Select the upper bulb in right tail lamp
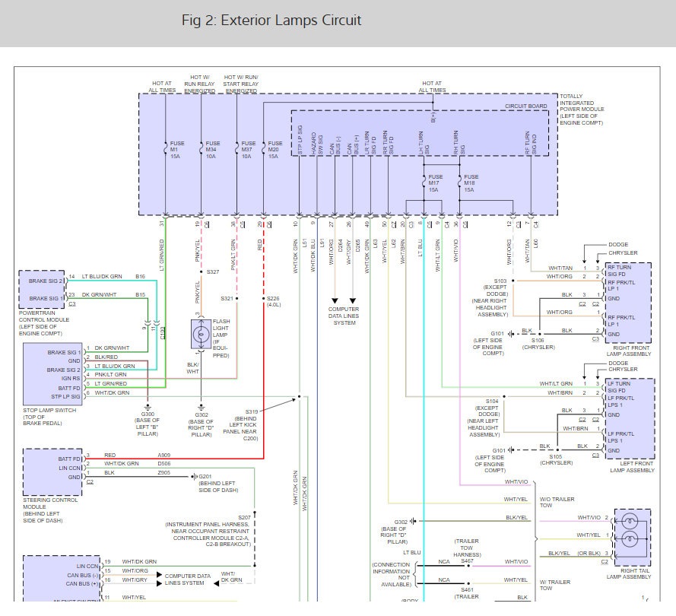Image resolution: width=676 pixels, height=616 pixels. 630,521
